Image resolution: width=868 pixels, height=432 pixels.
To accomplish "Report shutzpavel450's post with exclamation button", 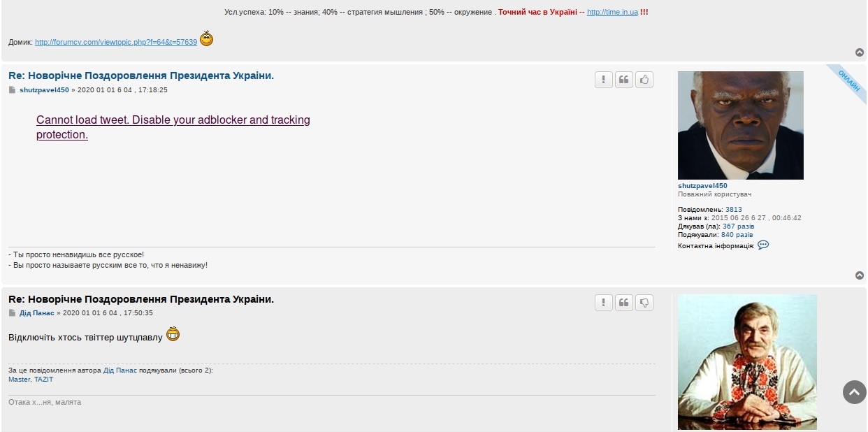I will coord(603,80).
